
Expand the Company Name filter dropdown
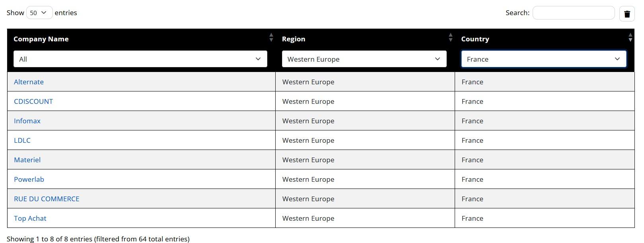pos(140,59)
